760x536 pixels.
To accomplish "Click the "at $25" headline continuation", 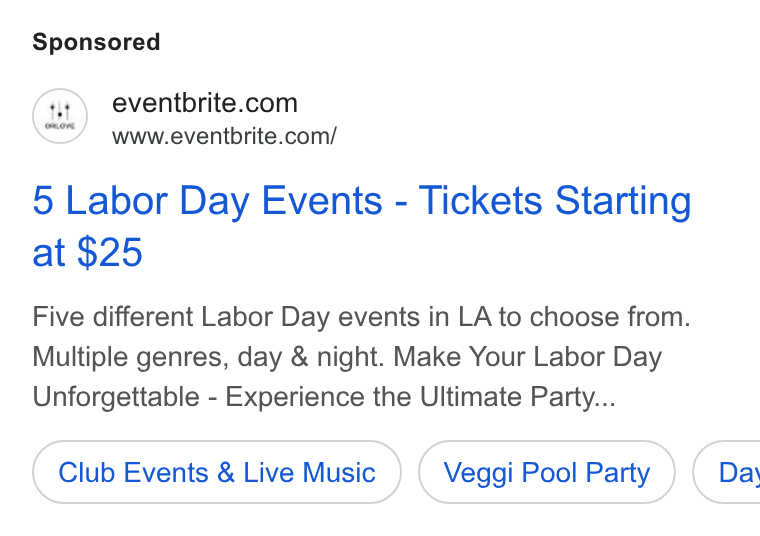I will 87,252.
